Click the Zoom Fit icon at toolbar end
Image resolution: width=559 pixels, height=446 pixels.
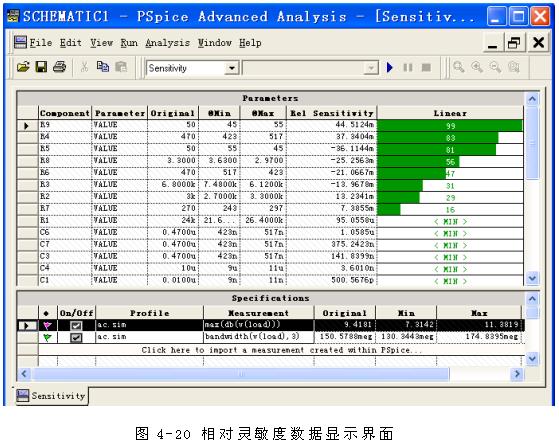(x=514, y=67)
